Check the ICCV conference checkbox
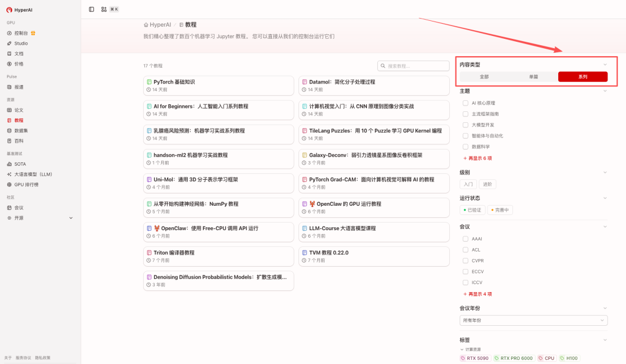The image size is (626, 364). [465, 282]
